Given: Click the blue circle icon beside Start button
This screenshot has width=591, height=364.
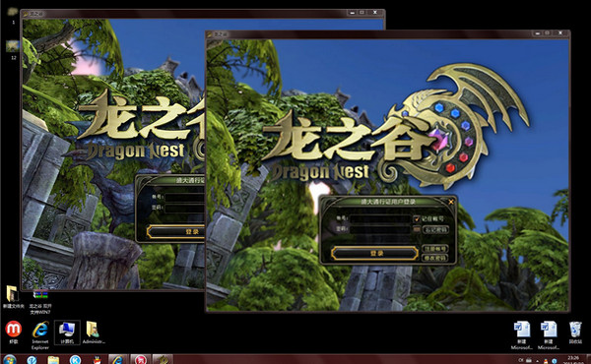Looking at the screenshot, I should pyautogui.click(x=32, y=360).
